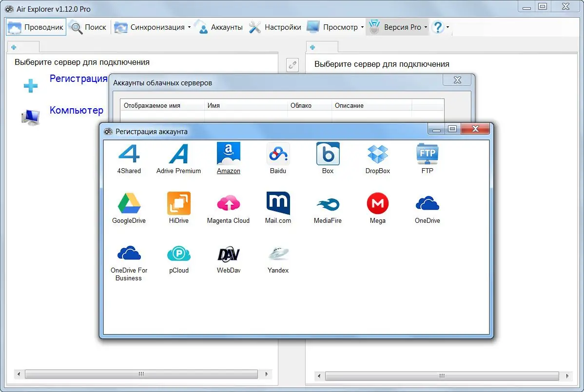Open Поиск in the toolbar
Screen dimensions: 584x392
(89, 27)
